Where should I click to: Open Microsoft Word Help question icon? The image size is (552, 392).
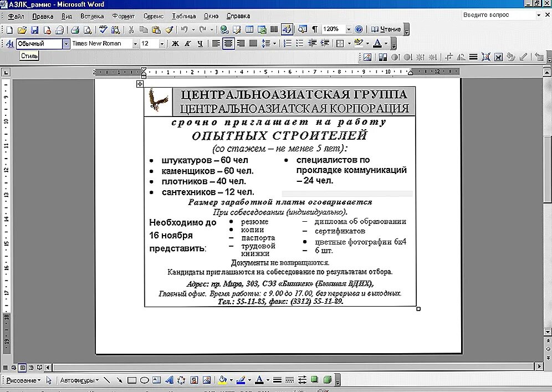click(359, 29)
